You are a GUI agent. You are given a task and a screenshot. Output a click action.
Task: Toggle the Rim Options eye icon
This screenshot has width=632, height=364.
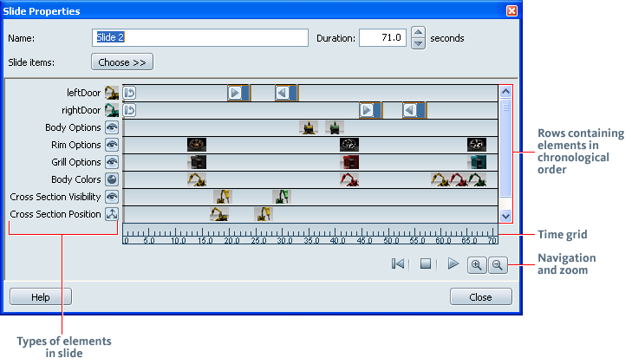coord(112,145)
